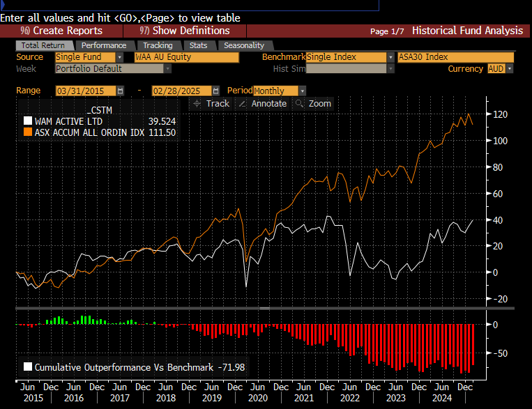This screenshot has width=532, height=409.
Task: Click the outperformance value -71.98
Action: (231, 367)
